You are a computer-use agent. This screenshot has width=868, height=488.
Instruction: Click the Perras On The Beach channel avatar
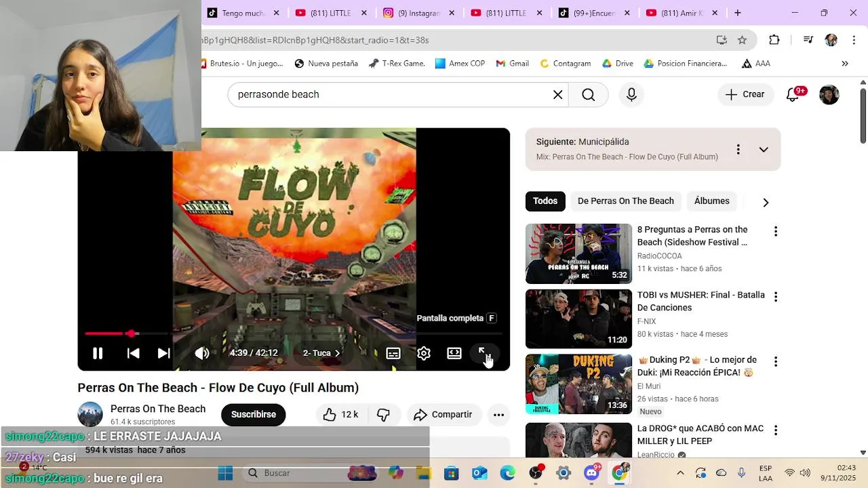click(90, 415)
